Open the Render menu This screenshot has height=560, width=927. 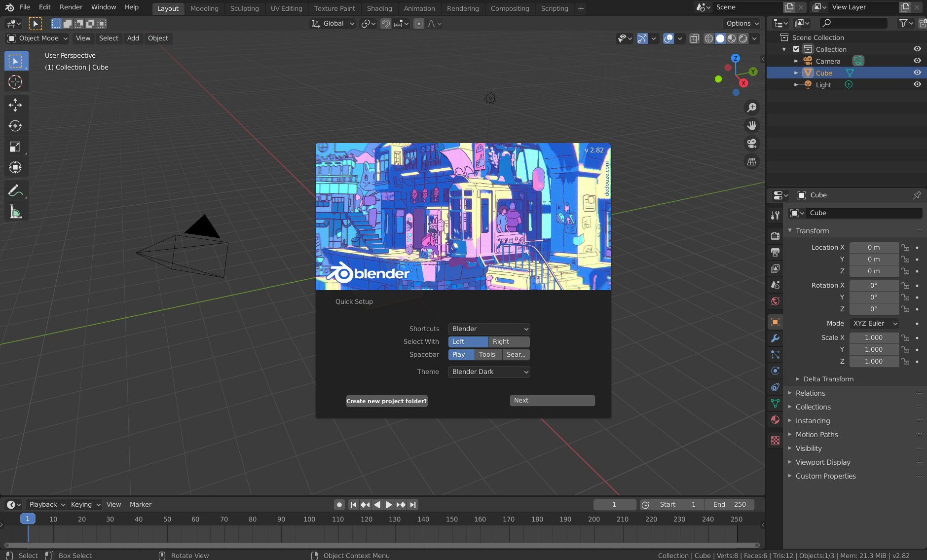click(x=71, y=7)
